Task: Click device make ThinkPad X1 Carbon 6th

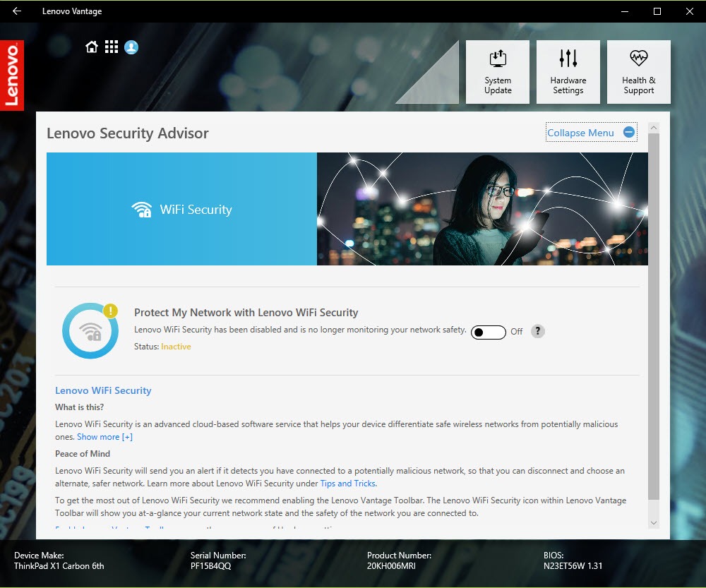Action: 59,566
